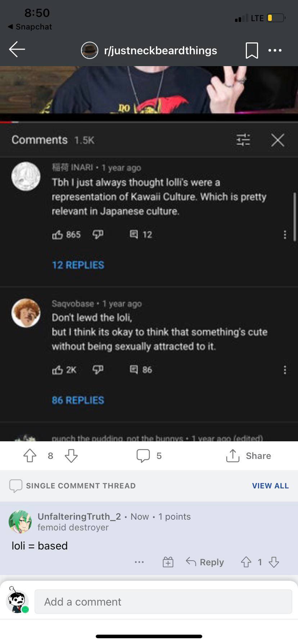Open the post's comments bubble icon
The image size is (298, 644).
(x=143, y=456)
